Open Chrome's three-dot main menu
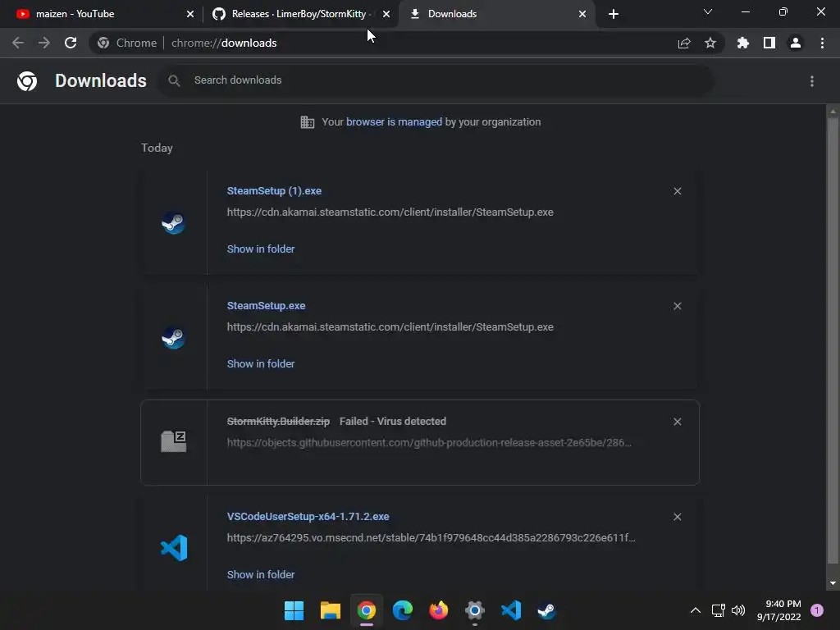This screenshot has width=840, height=630. pyautogui.click(x=822, y=43)
